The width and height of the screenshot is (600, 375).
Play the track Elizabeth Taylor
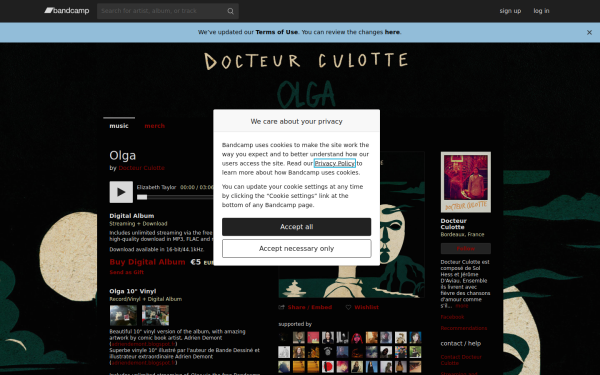tap(121, 192)
